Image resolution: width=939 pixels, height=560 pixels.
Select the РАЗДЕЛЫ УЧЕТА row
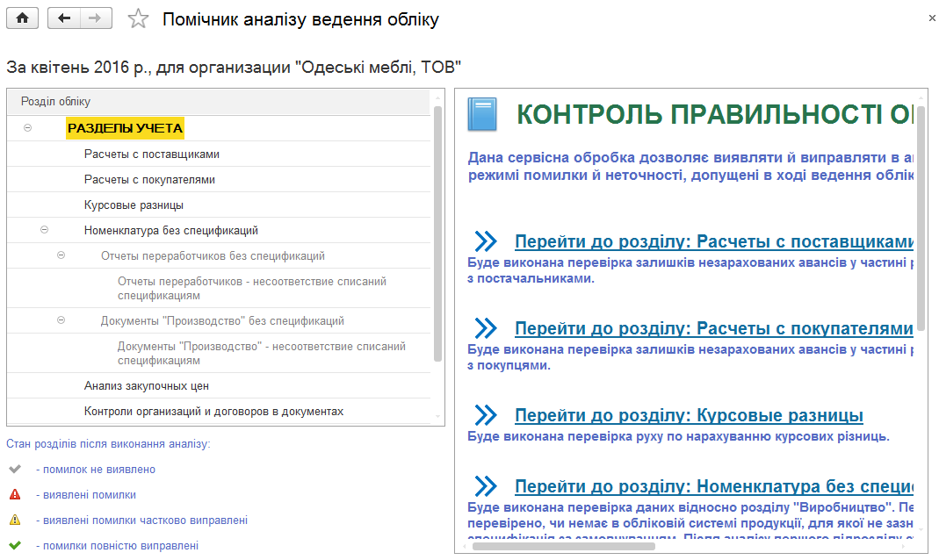tap(219, 128)
